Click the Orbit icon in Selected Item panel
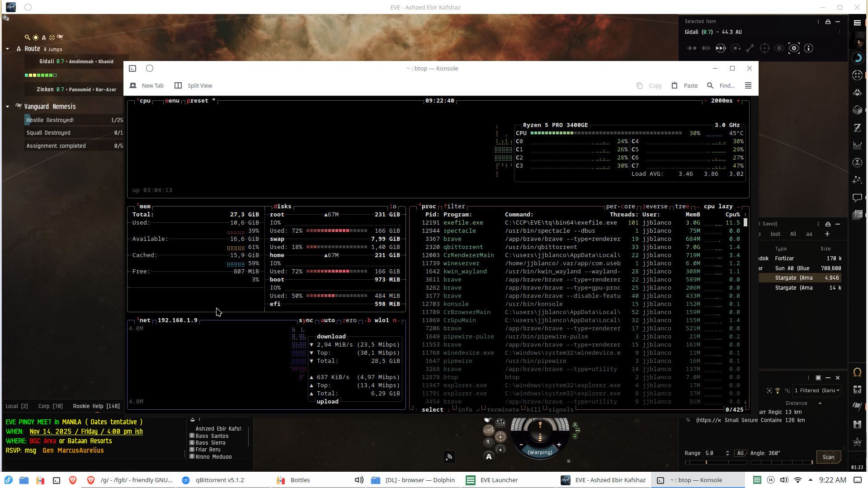868x488 pixels. (x=736, y=48)
